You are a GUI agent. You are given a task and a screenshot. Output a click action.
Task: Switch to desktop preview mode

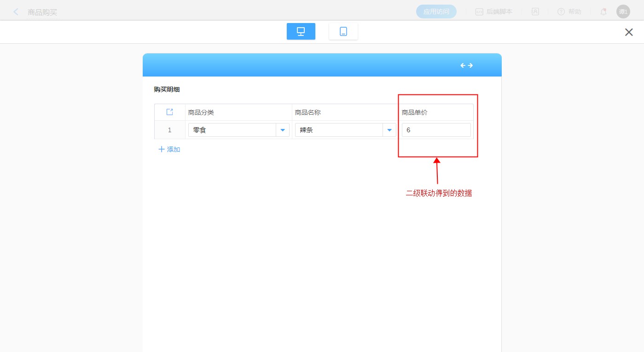301,31
